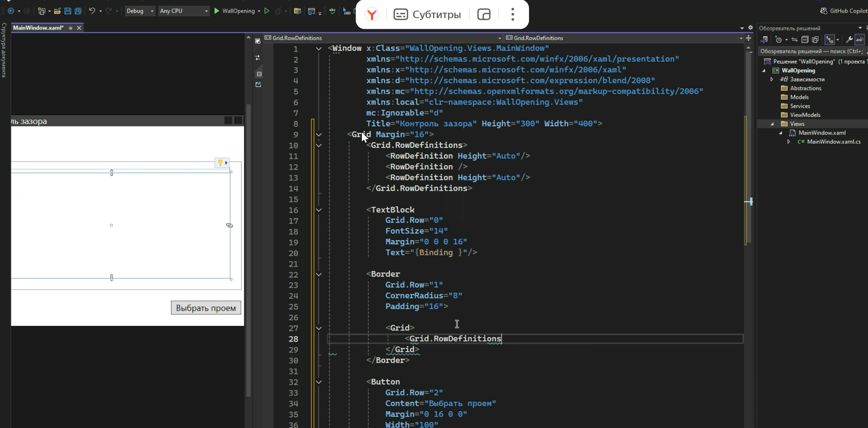Click the Solution Explorer search field
868x428 pixels.
pyautogui.click(x=811, y=51)
